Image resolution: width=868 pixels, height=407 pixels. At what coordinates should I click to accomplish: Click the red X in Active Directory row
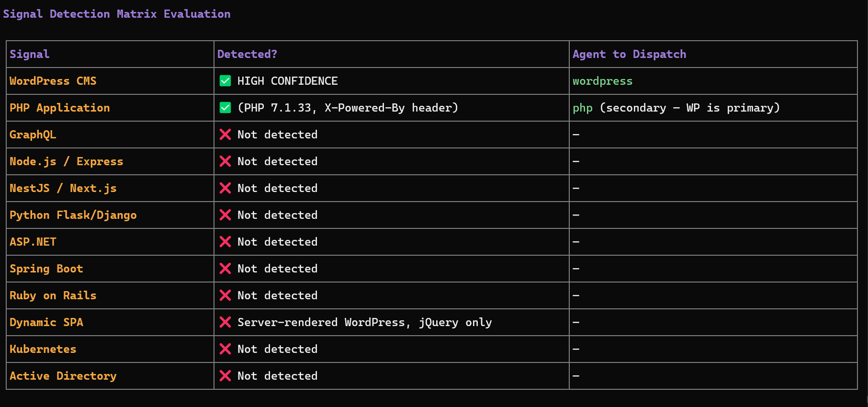[225, 376]
